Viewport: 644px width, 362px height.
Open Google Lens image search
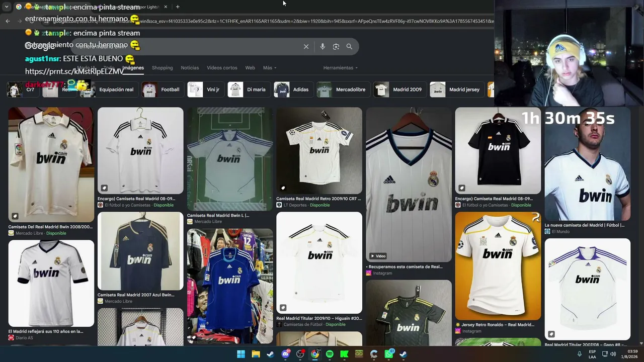click(x=336, y=46)
